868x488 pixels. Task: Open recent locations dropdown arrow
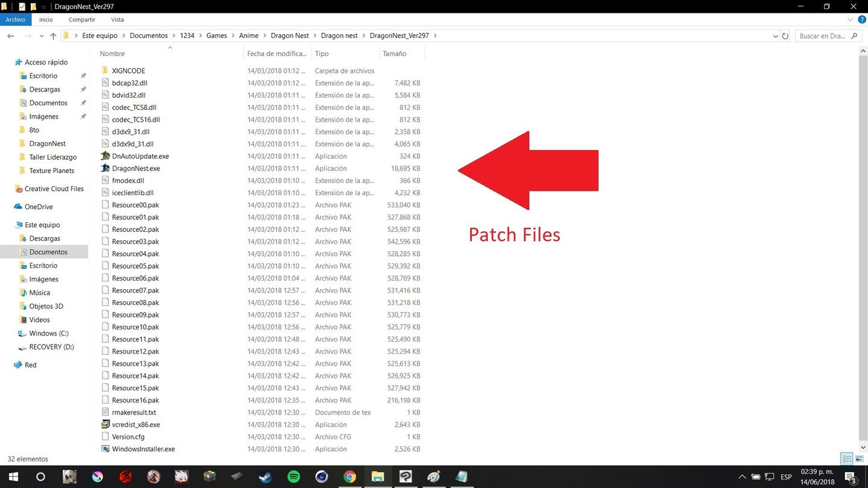click(41, 36)
